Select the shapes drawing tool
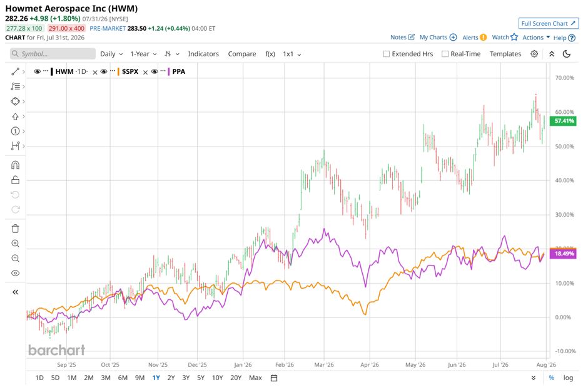The width and height of the screenshot is (588, 387). (x=16, y=101)
